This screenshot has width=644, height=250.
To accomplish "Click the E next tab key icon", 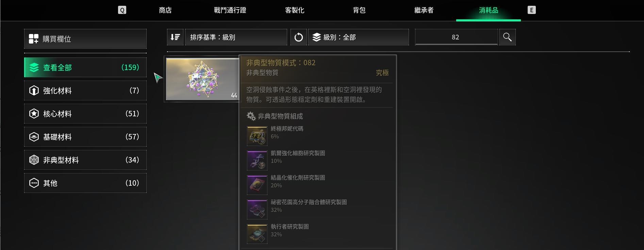I will click(531, 10).
